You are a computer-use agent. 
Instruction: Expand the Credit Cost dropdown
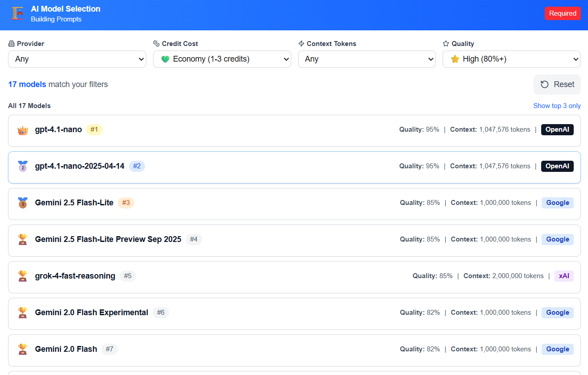coord(222,59)
